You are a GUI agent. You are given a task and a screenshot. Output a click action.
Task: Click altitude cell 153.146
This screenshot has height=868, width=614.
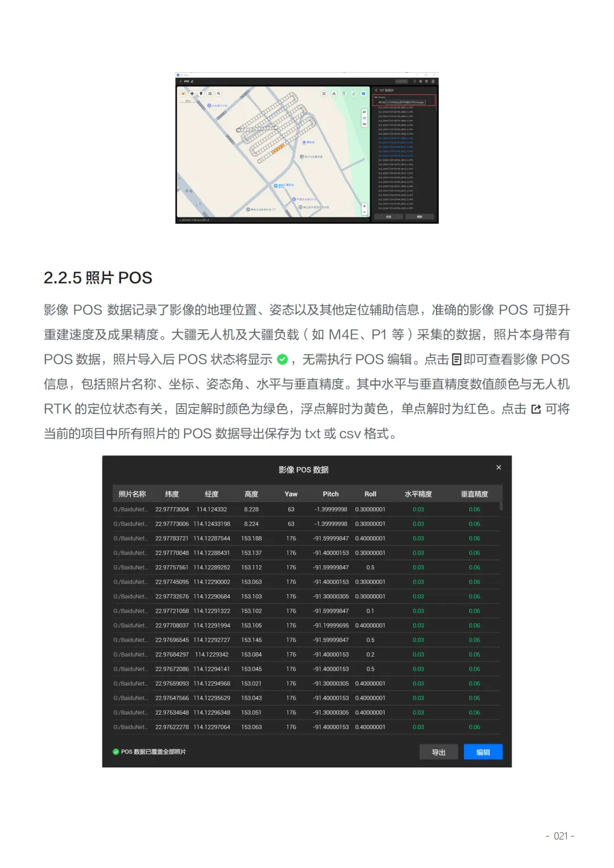click(251, 640)
